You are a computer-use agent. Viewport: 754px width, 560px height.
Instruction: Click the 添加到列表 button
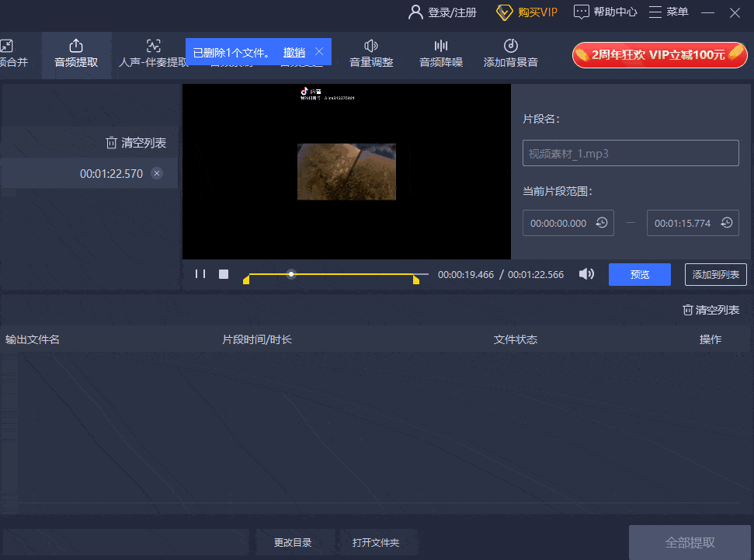point(715,275)
